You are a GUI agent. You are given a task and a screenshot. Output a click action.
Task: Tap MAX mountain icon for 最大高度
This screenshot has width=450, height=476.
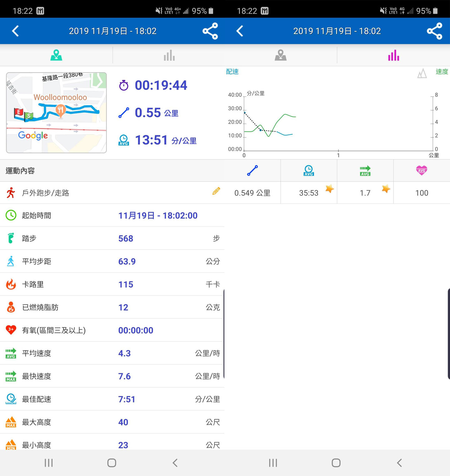(11, 422)
